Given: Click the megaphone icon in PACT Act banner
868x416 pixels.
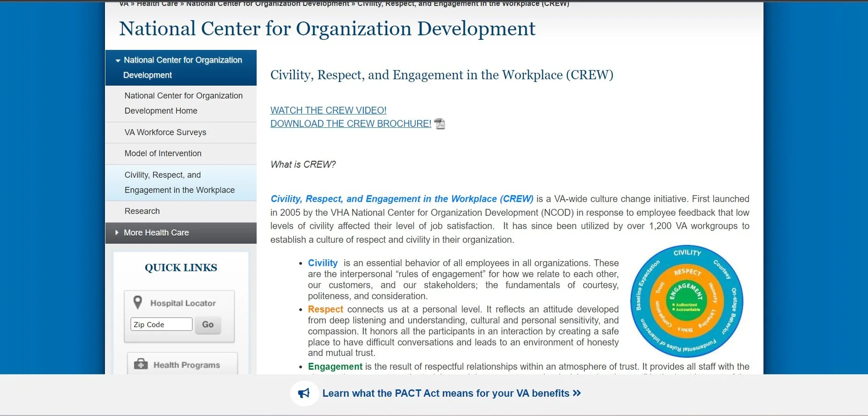Looking at the screenshot, I should tap(304, 393).
